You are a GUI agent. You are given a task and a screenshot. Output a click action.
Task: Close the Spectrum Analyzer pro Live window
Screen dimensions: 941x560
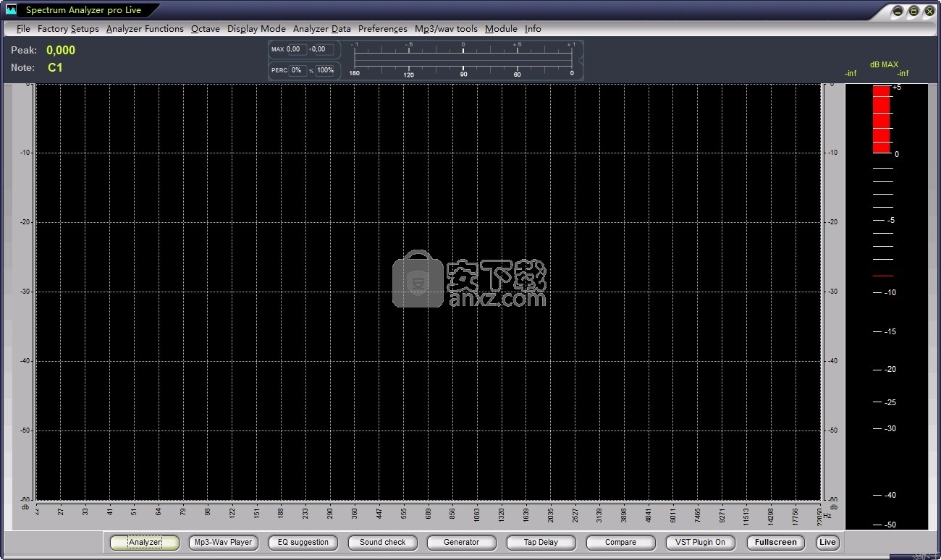(x=930, y=11)
